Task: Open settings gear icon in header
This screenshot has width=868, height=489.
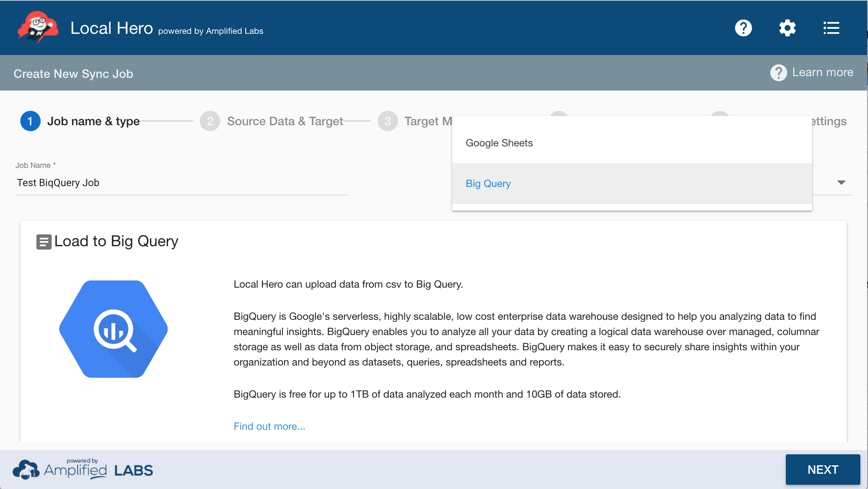Action: pyautogui.click(x=787, y=28)
